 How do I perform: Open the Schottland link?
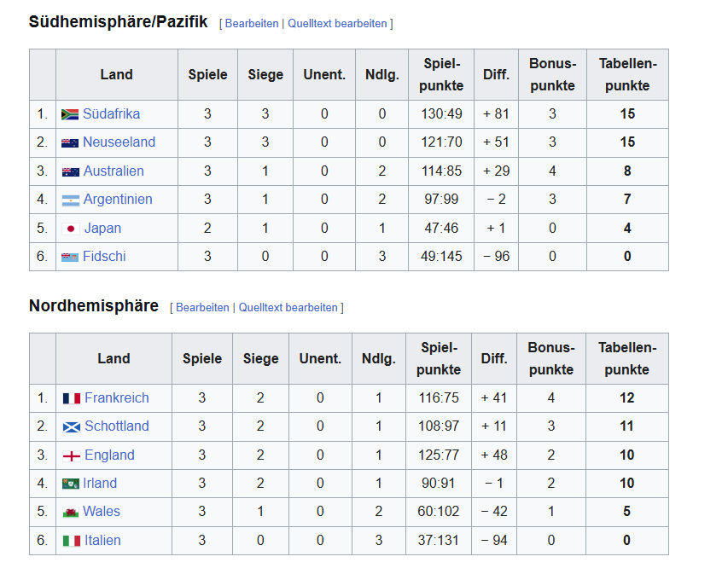[117, 426]
